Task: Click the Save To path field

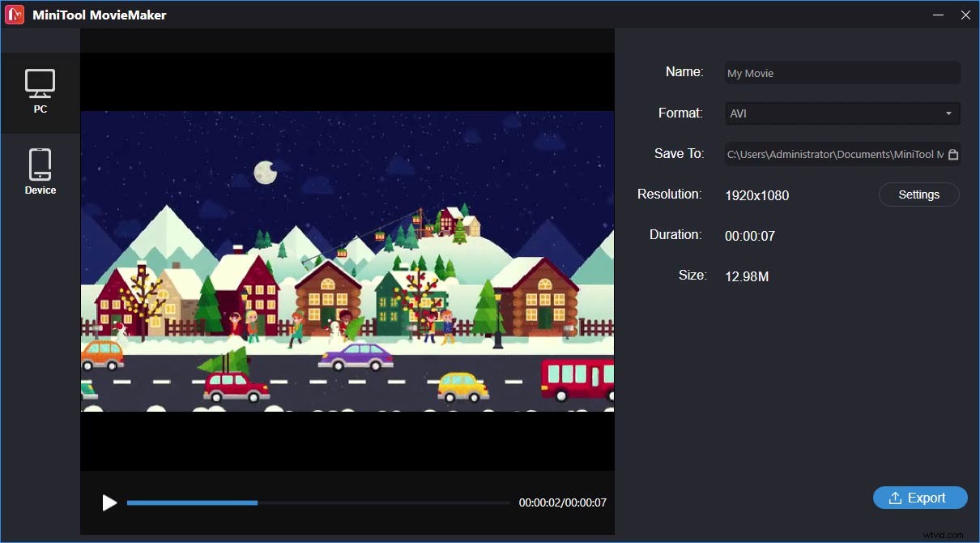Action: [x=834, y=154]
